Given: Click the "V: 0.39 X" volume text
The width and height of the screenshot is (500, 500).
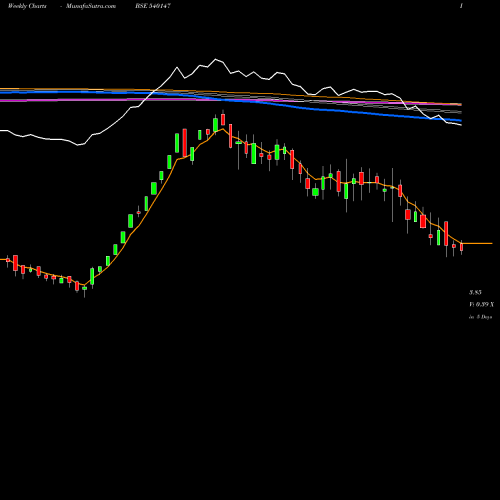Looking at the screenshot, I should (481, 304).
